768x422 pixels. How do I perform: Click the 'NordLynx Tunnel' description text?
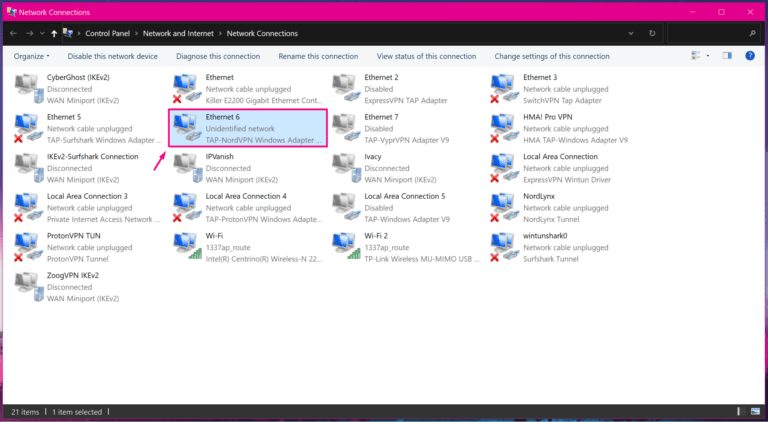coord(551,219)
